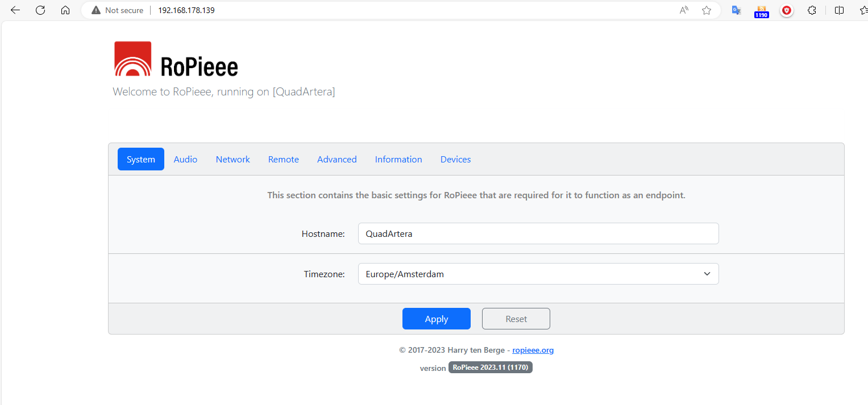Add page to favorites star icon
Screen dimensions: 868x405
[707, 10]
